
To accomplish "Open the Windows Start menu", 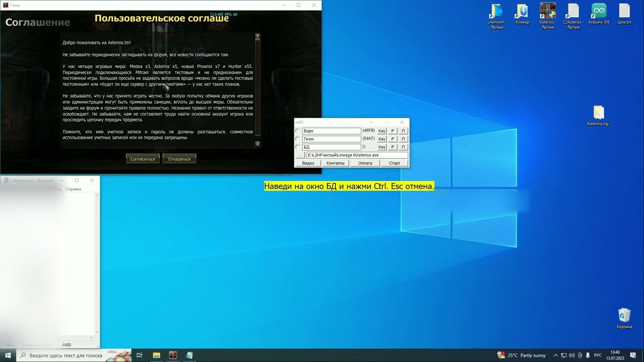I will point(8,355).
